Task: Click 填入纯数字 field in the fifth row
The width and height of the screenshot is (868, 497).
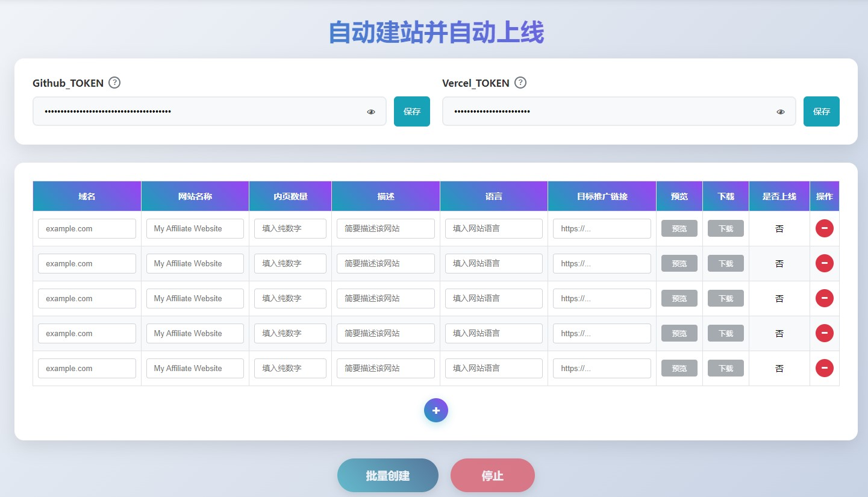Action: (290, 368)
